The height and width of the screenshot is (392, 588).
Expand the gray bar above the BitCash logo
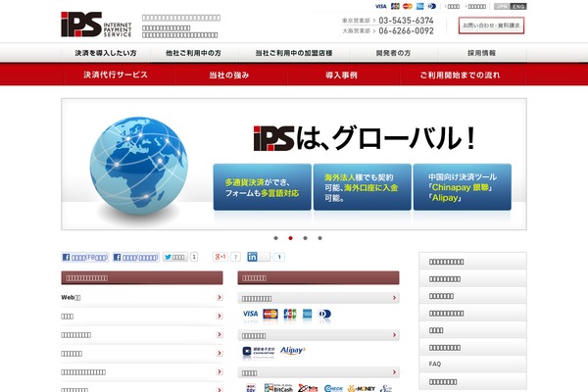(x=318, y=372)
